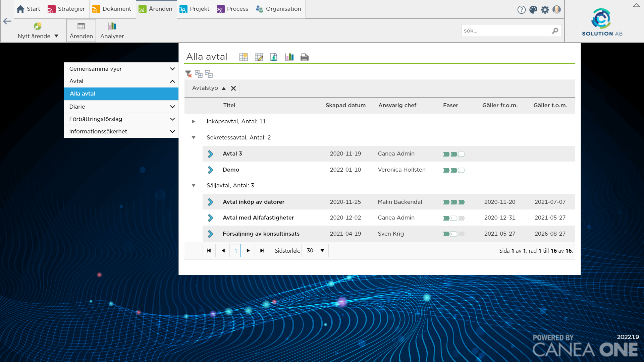Click the new view grid icon

[244, 57]
